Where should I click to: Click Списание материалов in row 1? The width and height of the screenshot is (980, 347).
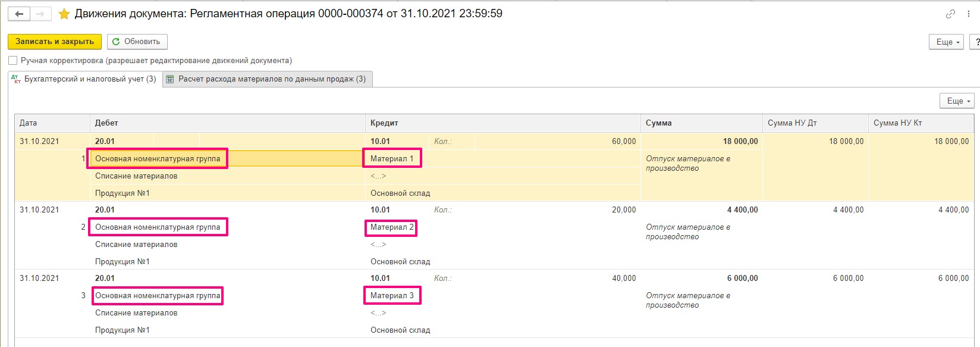pyautogui.click(x=136, y=176)
